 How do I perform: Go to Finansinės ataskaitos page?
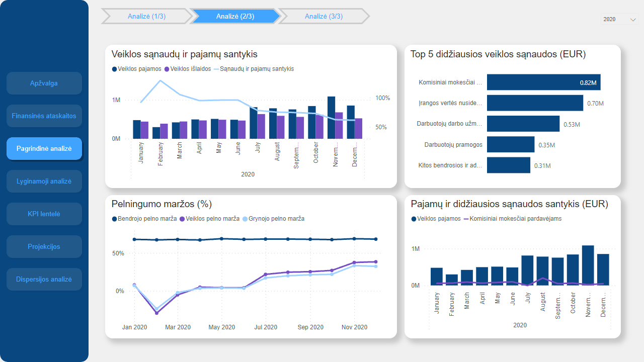[x=44, y=116]
